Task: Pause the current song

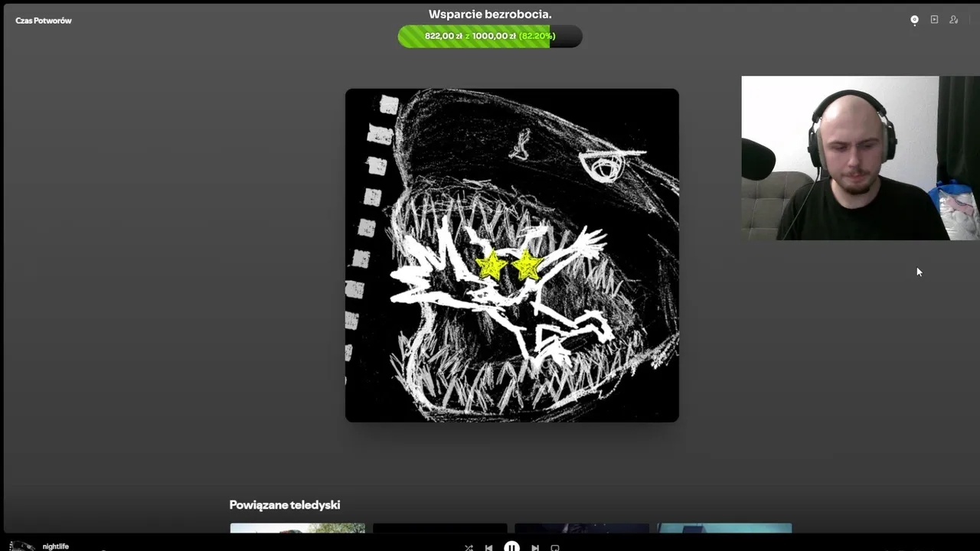Action: tap(511, 546)
